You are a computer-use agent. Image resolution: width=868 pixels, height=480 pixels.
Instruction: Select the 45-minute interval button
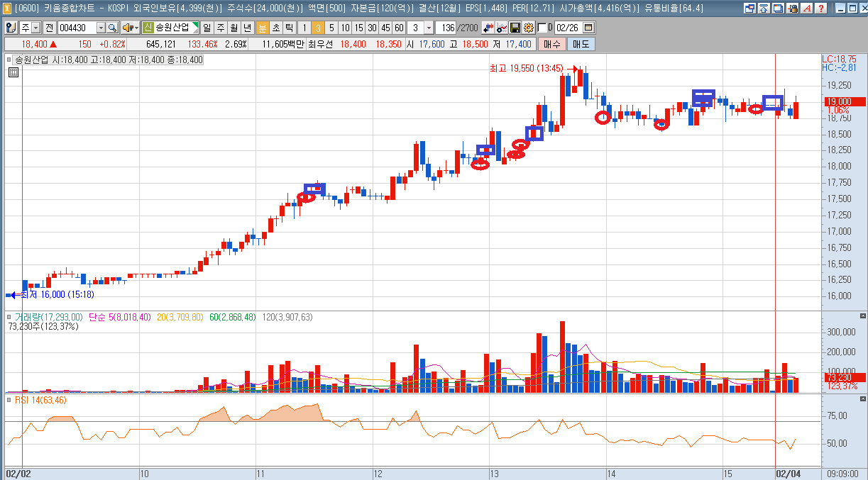(385, 28)
